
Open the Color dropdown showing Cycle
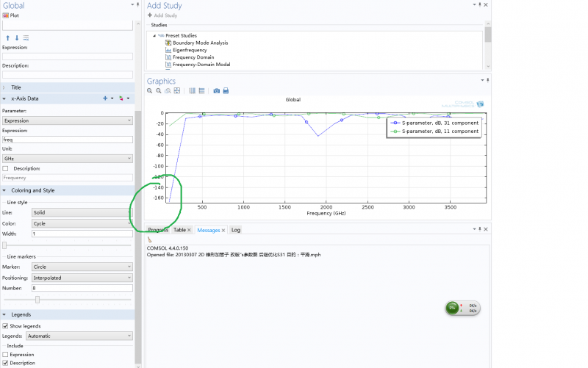coord(82,223)
